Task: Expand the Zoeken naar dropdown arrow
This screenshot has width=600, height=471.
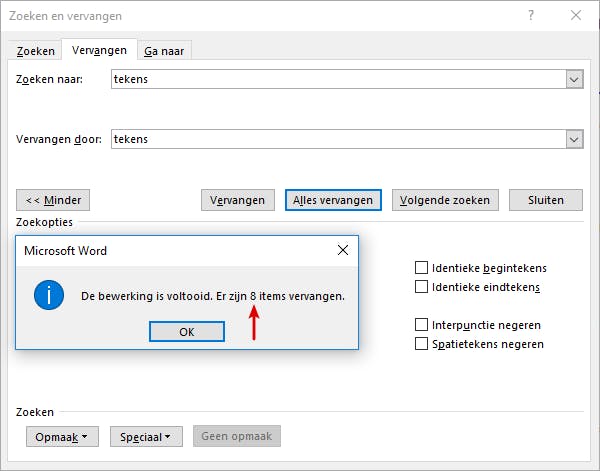Action: click(x=574, y=79)
